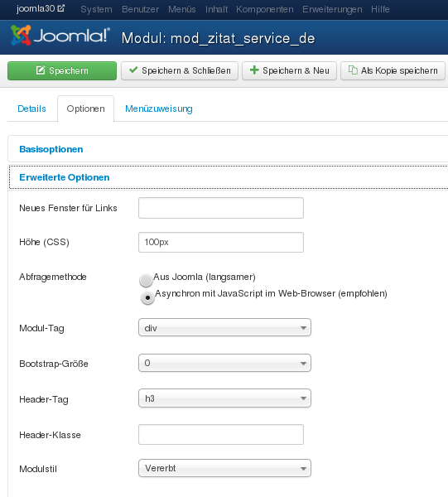The width and height of the screenshot is (448, 497).
Task: Expand the Basisoptionen section
Action: (x=51, y=149)
